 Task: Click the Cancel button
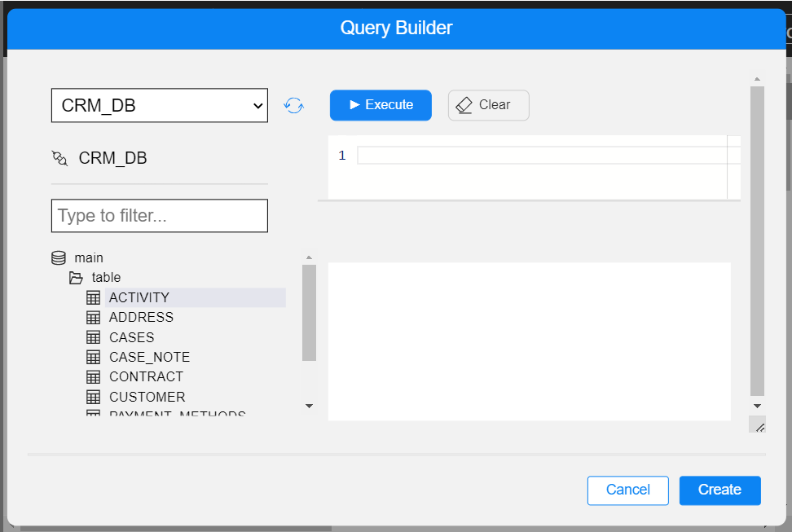click(627, 490)
